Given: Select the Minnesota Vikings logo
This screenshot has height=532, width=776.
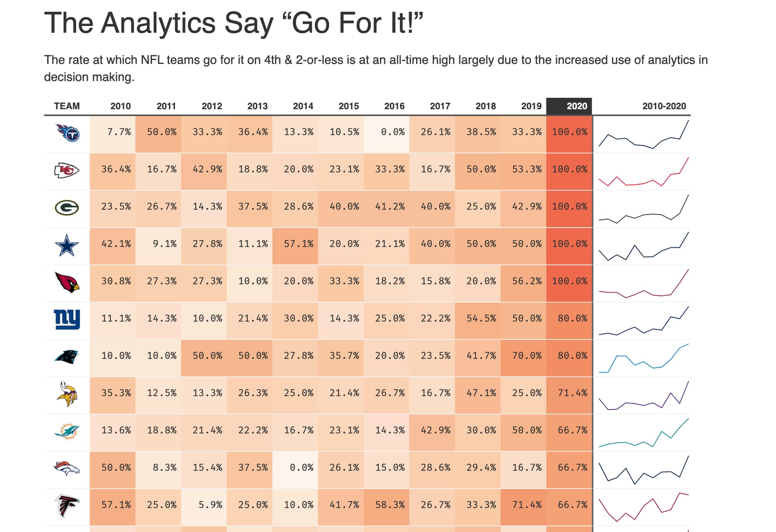Looking at the screenshot, I should point(67,394).
